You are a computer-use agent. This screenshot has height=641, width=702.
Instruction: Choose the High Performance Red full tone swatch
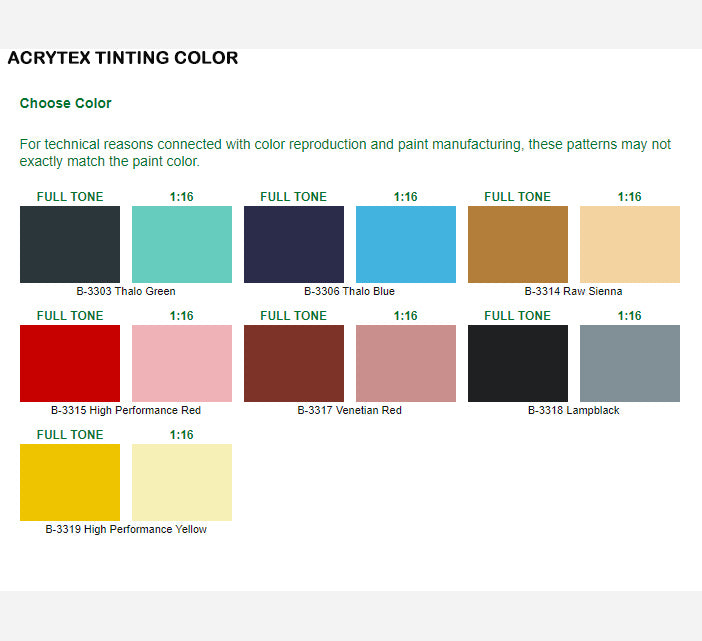pos(70,363)
